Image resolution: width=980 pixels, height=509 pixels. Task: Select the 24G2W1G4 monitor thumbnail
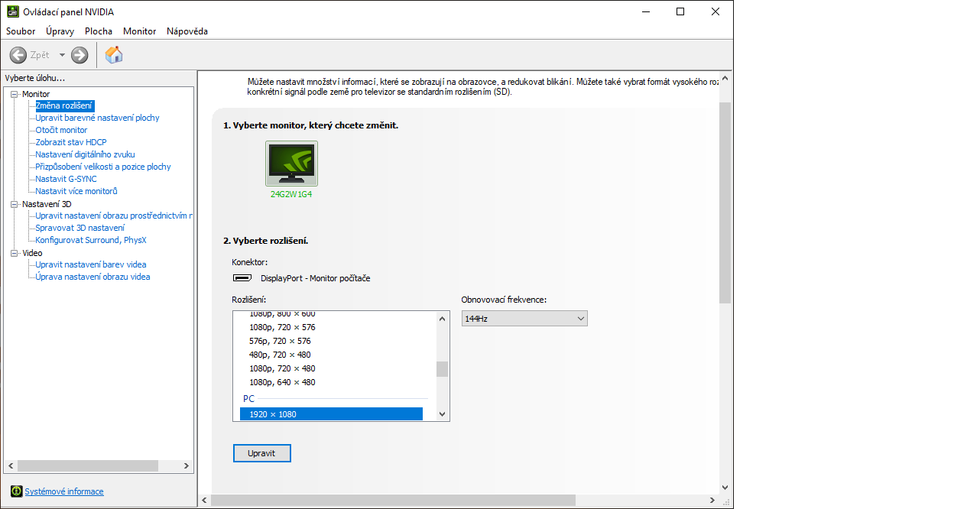coord(291,164)
